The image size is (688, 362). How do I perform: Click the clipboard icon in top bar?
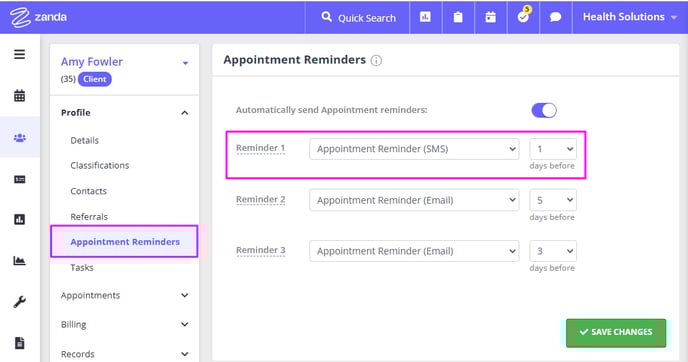coord(458,17)
